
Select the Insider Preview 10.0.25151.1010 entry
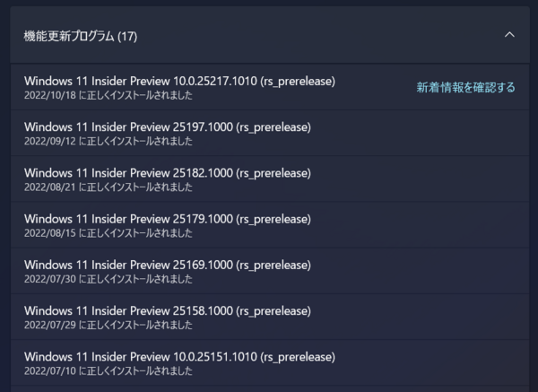[179, 356]
